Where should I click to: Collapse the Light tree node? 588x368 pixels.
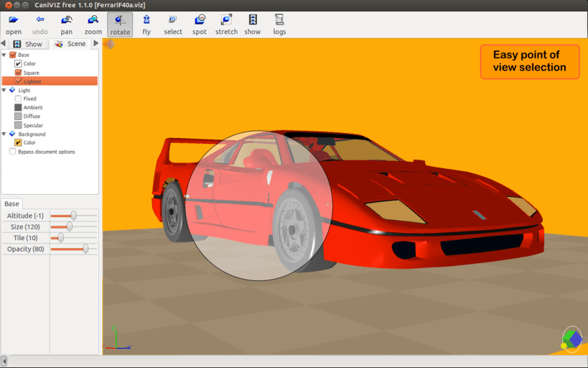[4, 90]
